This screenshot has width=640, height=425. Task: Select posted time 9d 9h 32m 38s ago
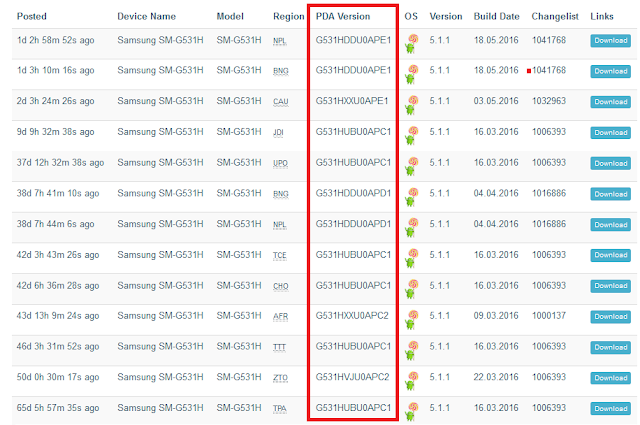point(55,132)
